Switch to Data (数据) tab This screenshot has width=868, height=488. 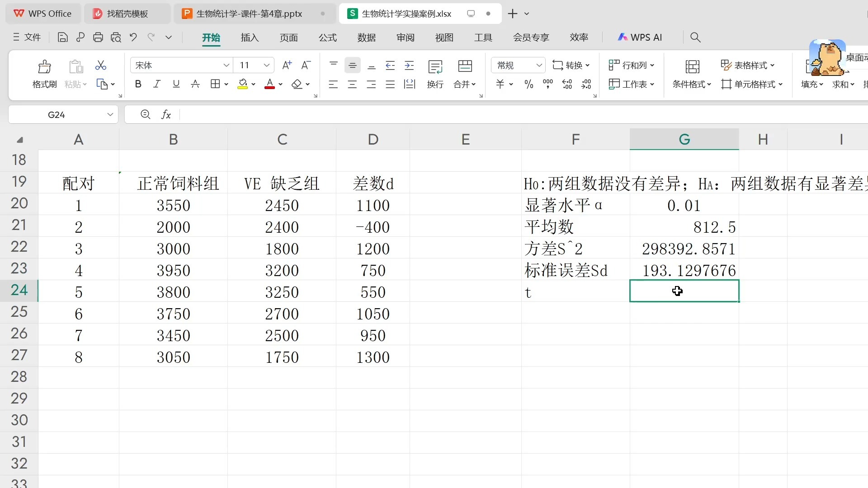point(366,38)
